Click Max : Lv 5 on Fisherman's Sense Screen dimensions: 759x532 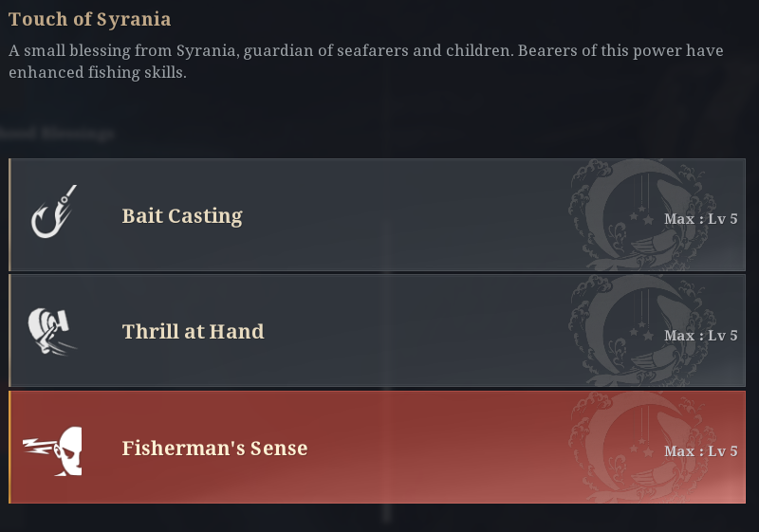point(700,451)
